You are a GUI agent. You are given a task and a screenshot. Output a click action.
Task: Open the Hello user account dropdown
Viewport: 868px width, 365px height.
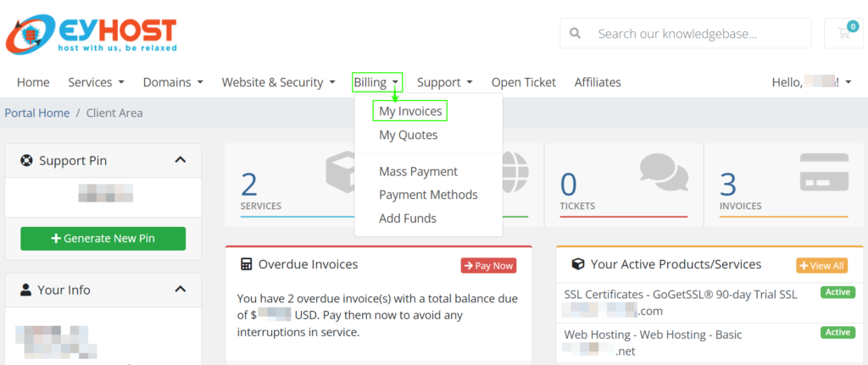click(x=811, y=82)
